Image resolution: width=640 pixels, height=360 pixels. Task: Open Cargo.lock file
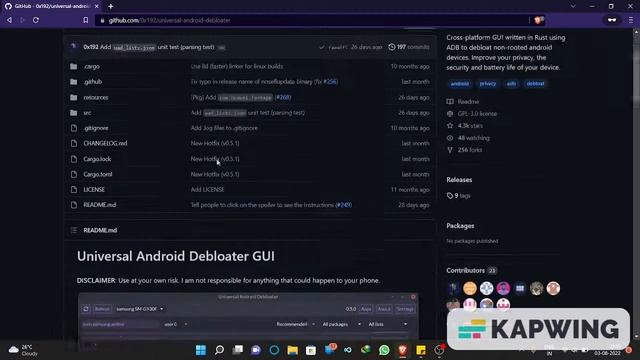pyautogui.click(x=97, y=159)
